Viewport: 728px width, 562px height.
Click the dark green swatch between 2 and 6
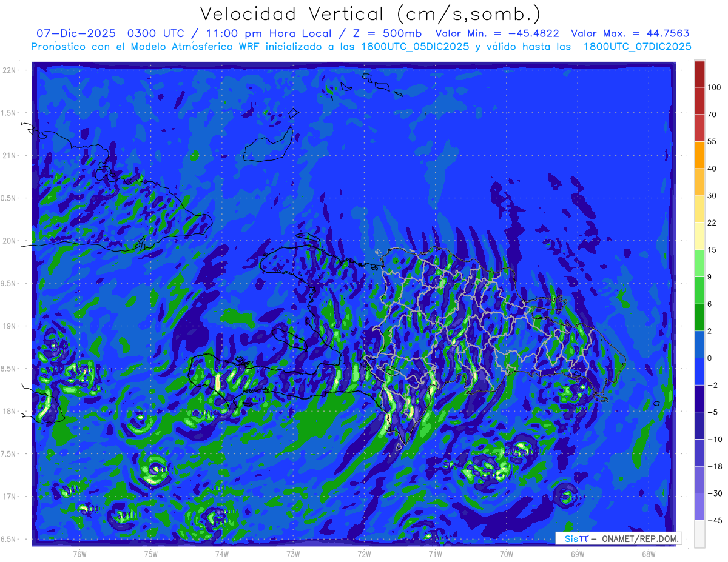click(699, 317)
